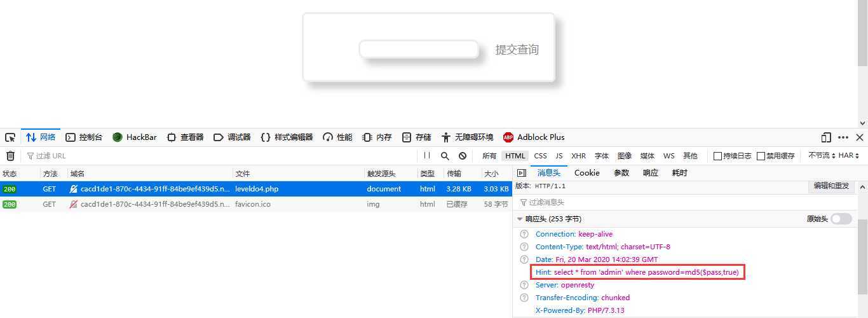This screenshot has width=868, height=318.
Task: Open the Cookie details tab
Action: [x=587, y=173]
